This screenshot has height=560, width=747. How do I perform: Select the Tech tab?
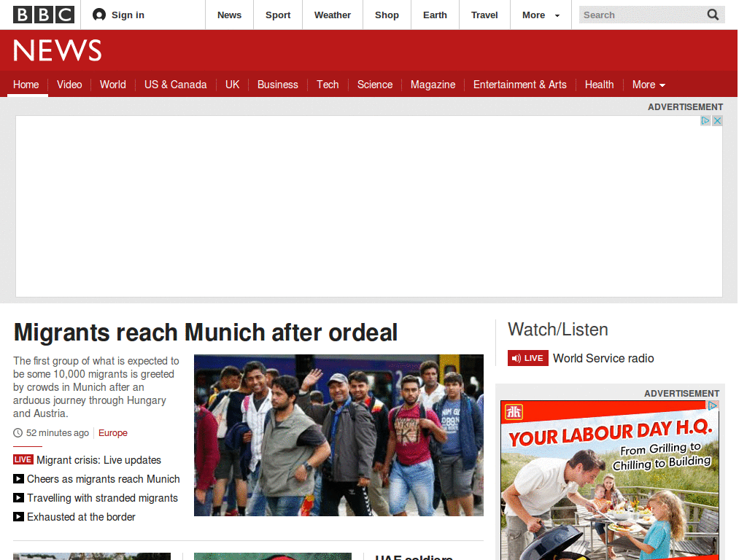[x=328, y=85]
